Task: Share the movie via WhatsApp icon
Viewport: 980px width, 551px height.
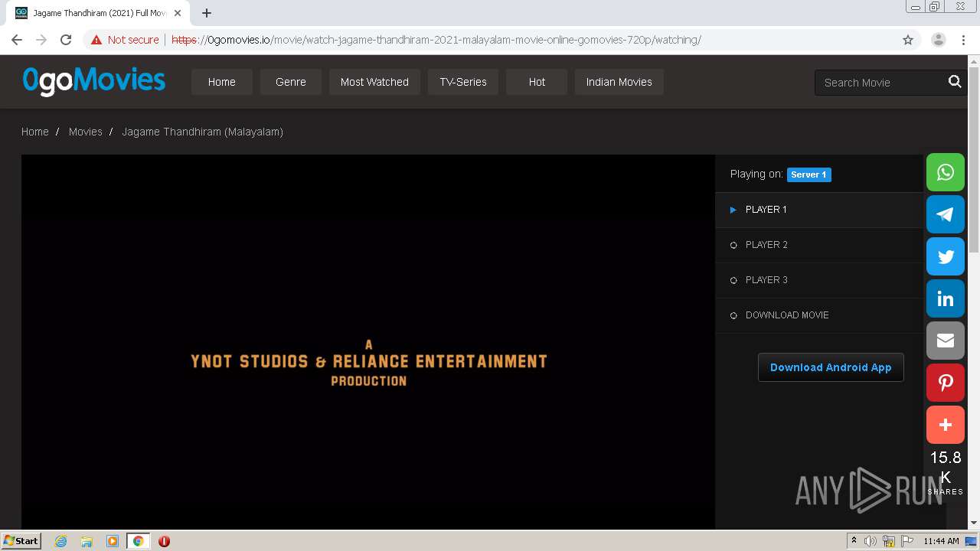Action: click(x=946, y=172)
